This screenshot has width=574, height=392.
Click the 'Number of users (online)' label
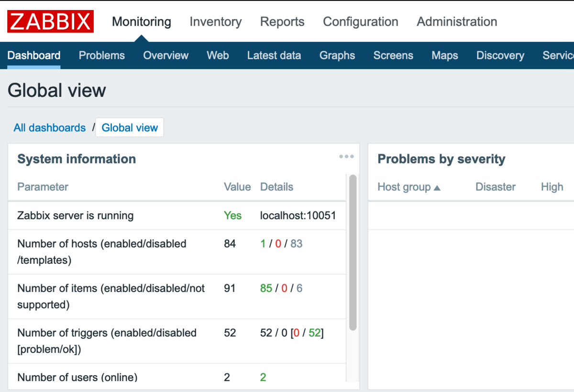coord(77,377)
